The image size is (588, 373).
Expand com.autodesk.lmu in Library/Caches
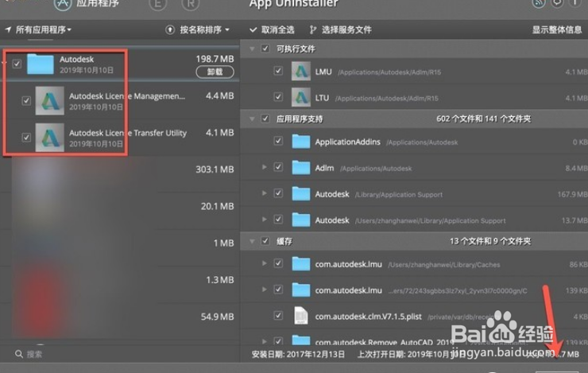click(265, 263)
